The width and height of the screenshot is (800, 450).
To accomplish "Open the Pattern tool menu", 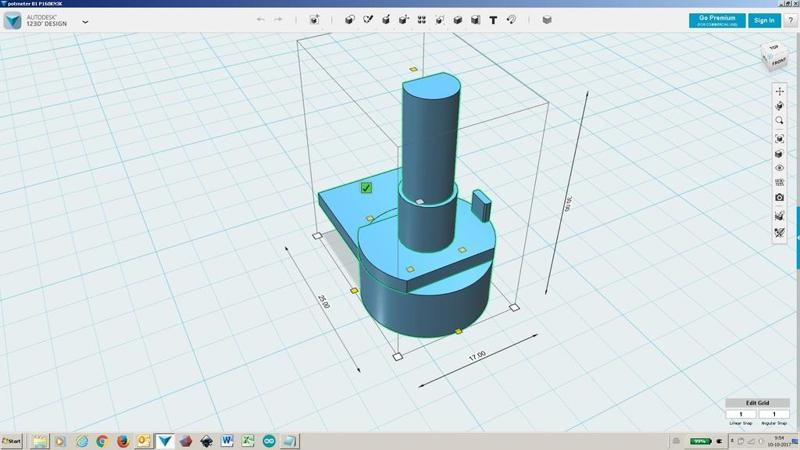I will click(x=421, y=20).
